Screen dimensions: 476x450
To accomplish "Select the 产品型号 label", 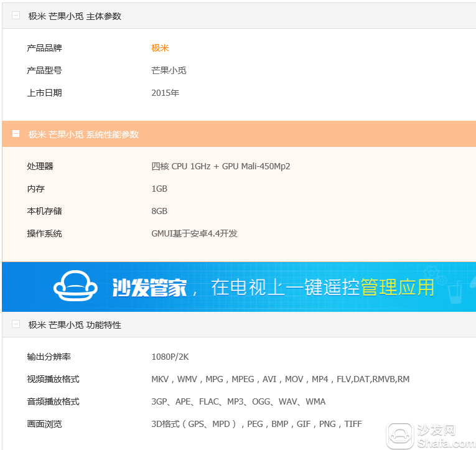I will (44, 70).
